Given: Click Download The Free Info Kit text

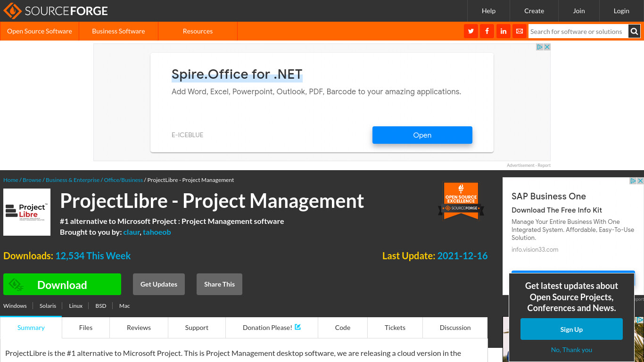Looking at the screenshot, I should 557,210.
